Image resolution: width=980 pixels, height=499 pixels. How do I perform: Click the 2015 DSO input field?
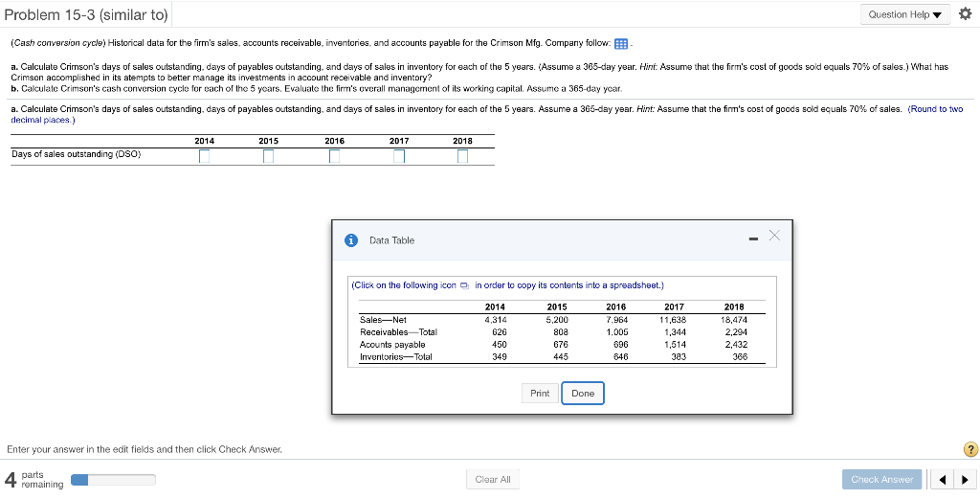tap(268, 156)
